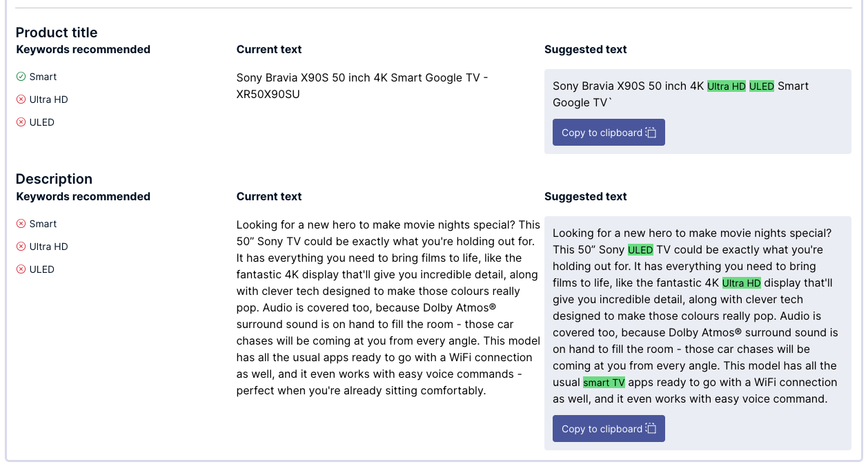Screen dimensions: 868x471
Task: Click highlighted "smart TV" in suggested description
Action: point(604,383)
